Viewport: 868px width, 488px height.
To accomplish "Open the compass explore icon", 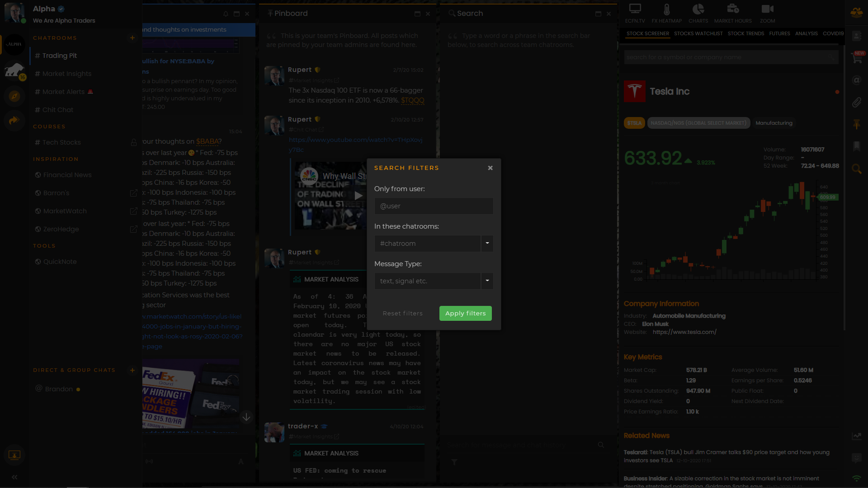I will point(14,96).
